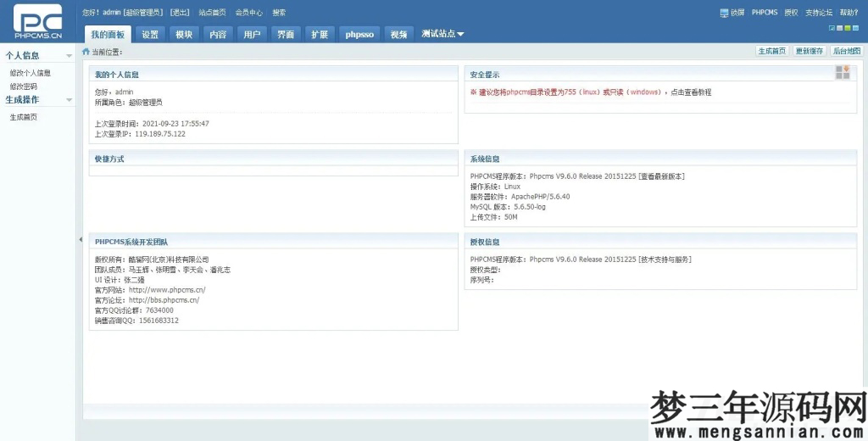
Task: Open 修改个人信息 in the sidebar
Action: pos(31,73)
